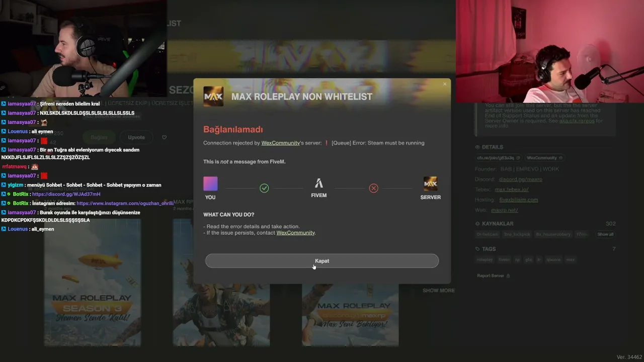Screen dimensions: 644x362
Task: Click the KAYNAKLAR count '302'
Action: [x=611, y=224]
